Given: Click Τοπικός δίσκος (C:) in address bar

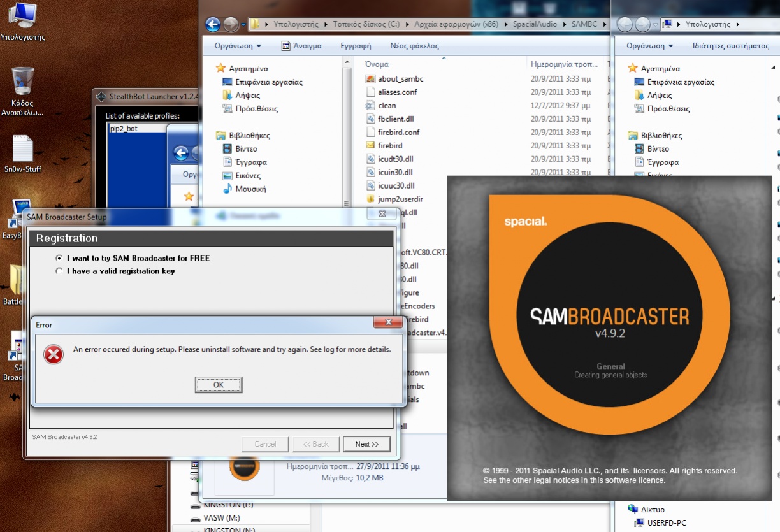Looking at the screenshot, I should tap(366, 25).
